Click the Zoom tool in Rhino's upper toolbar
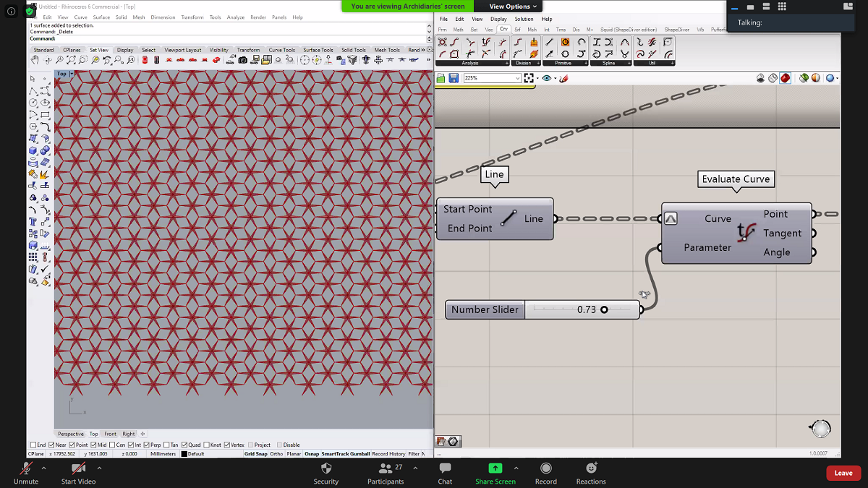 point(59,60)
